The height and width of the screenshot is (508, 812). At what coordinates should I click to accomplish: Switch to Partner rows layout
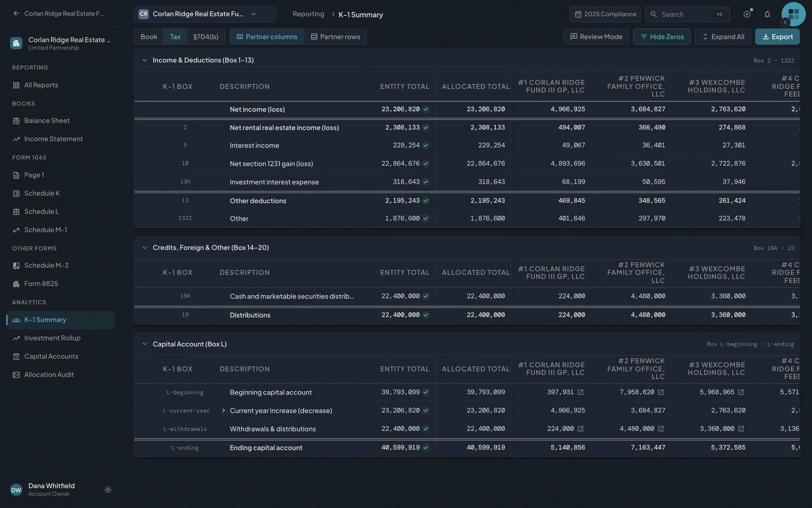tap(335, 37)
